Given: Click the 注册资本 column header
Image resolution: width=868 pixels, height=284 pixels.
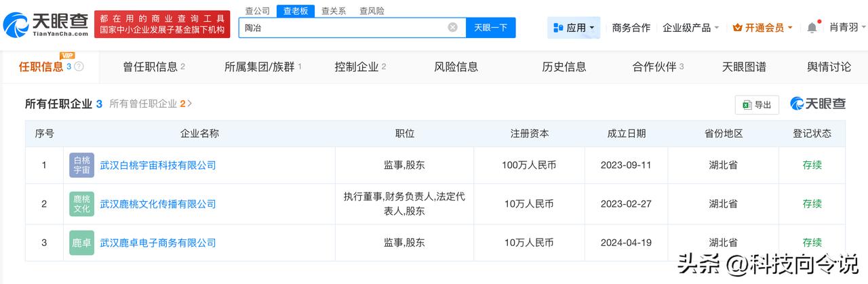Looking at the screenshot, I should (529, 134).
